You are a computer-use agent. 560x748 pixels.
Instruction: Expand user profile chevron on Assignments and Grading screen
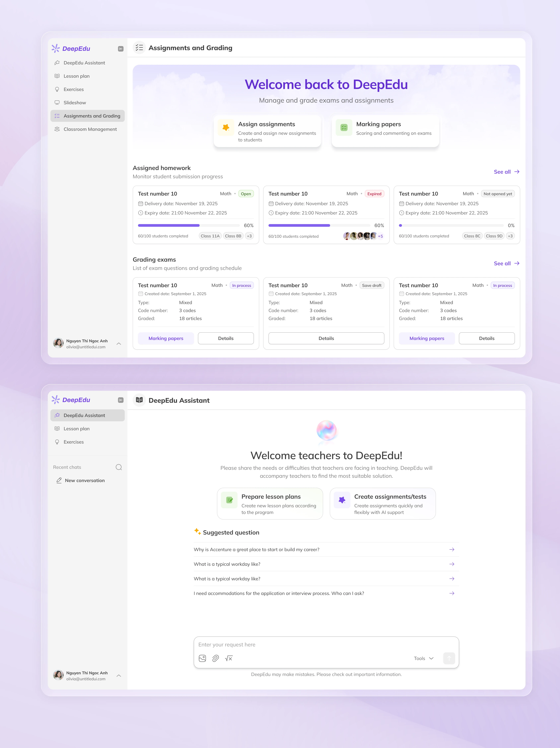119,344
